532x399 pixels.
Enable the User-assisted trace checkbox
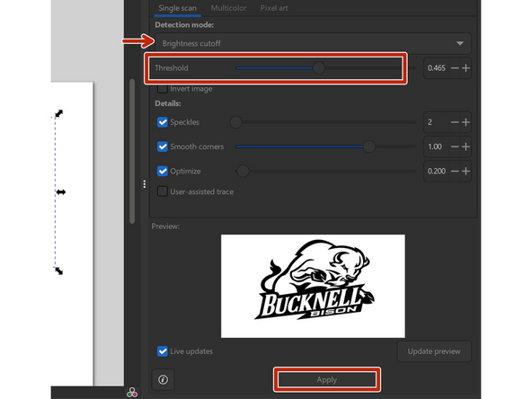162,191
